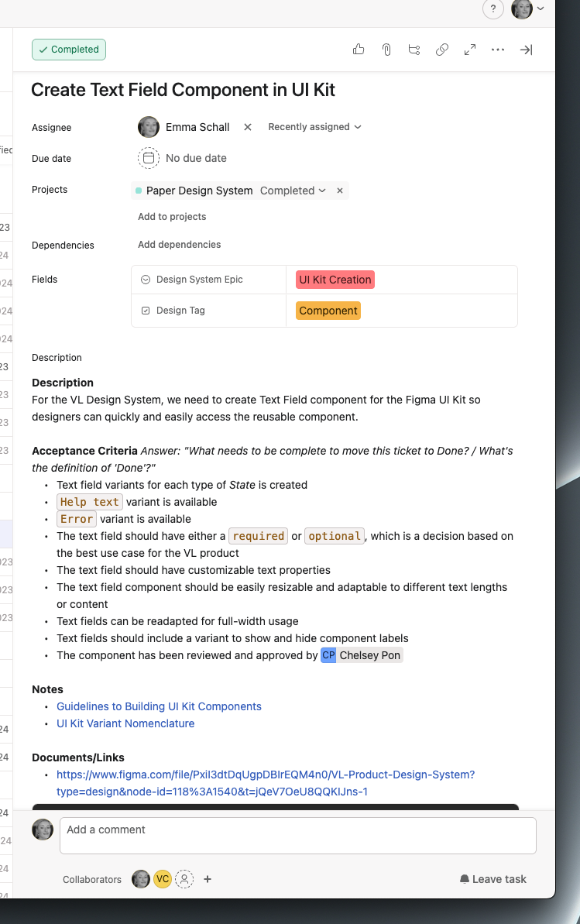Open the project section Completed dropdown
This screenshot has width=580, height=924.
pos(293,191)
